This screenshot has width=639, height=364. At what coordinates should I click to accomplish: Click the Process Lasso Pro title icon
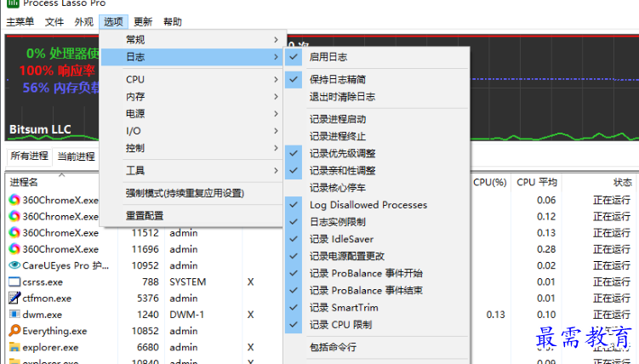(13, 3)
